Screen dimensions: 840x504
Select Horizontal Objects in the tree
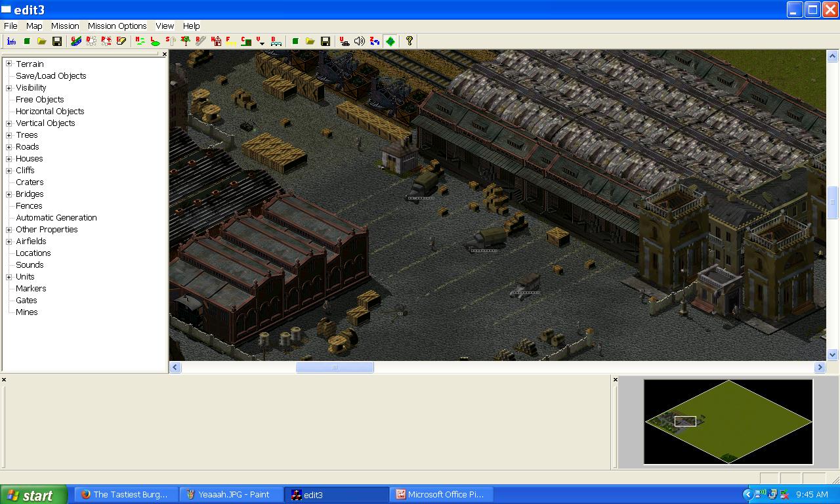pos(50,111)
